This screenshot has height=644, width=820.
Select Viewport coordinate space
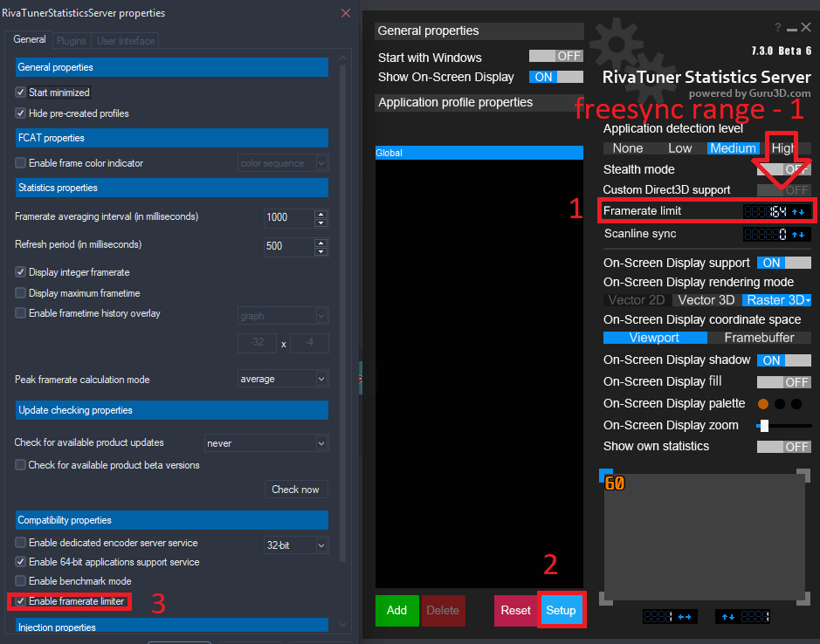(x=655, y=338)
